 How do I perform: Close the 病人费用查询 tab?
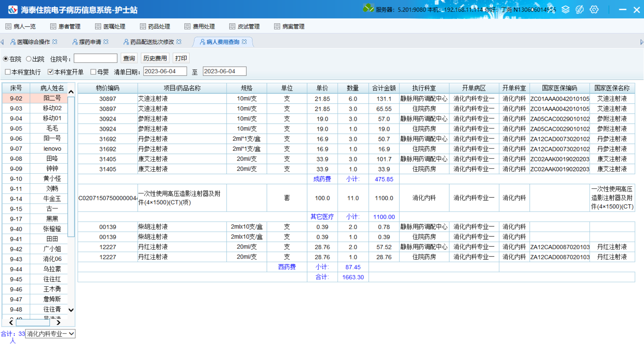click(x=244, y=42)
